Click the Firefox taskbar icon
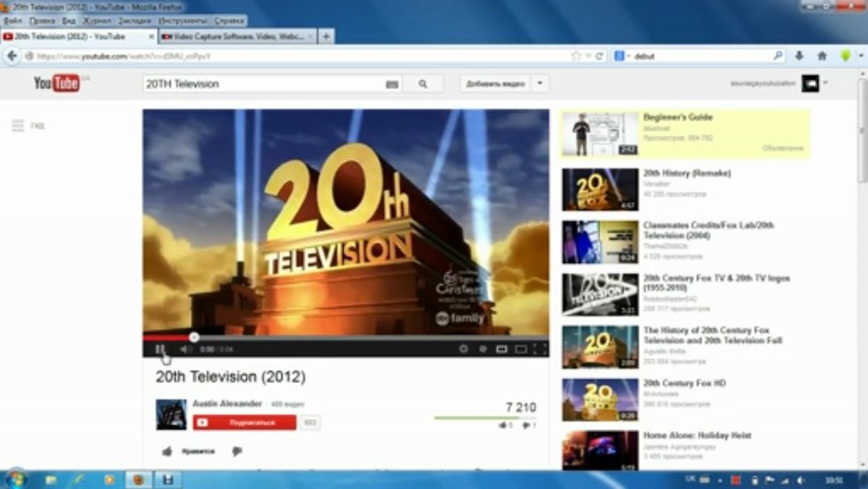 [138, 479]
